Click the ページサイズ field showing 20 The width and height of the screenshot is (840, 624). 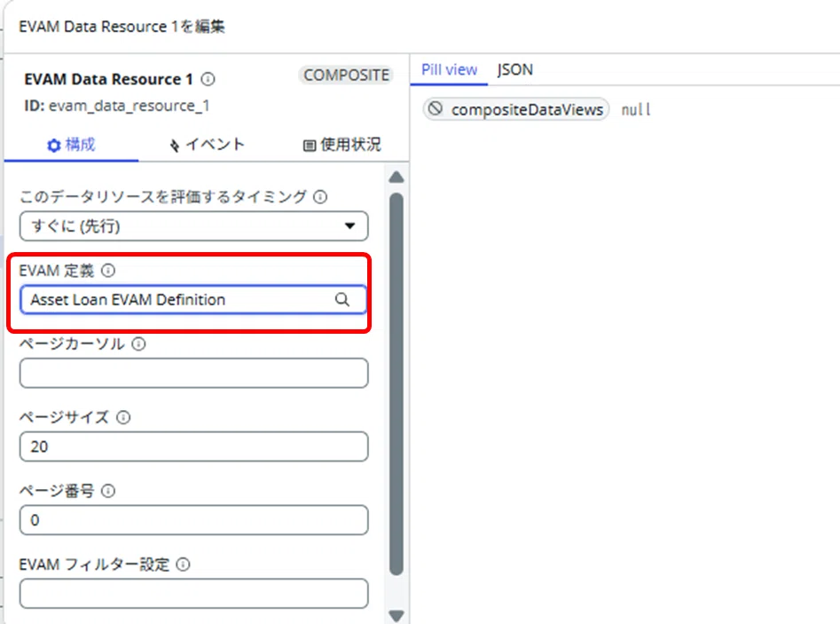coord(194,446)
